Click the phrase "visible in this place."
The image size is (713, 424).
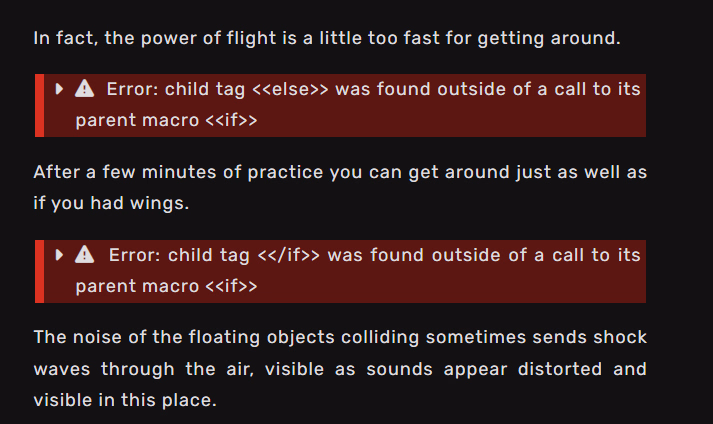coord(124,401)
